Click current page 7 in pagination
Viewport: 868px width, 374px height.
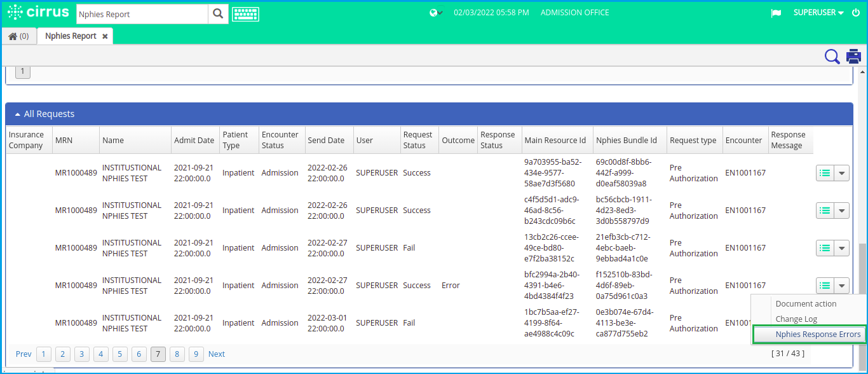coord(158,354)
